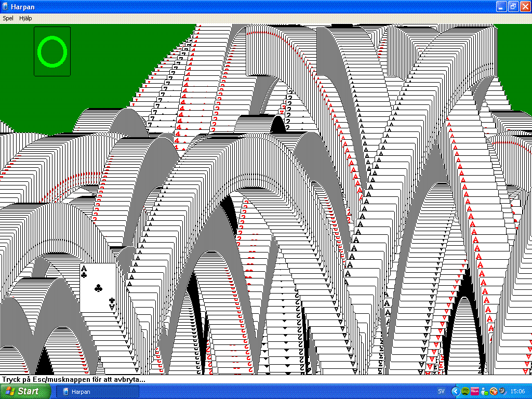The image size is (532, 399).
Task: Expand hidden tray icons with the arrow
Action: click(455, 392)
